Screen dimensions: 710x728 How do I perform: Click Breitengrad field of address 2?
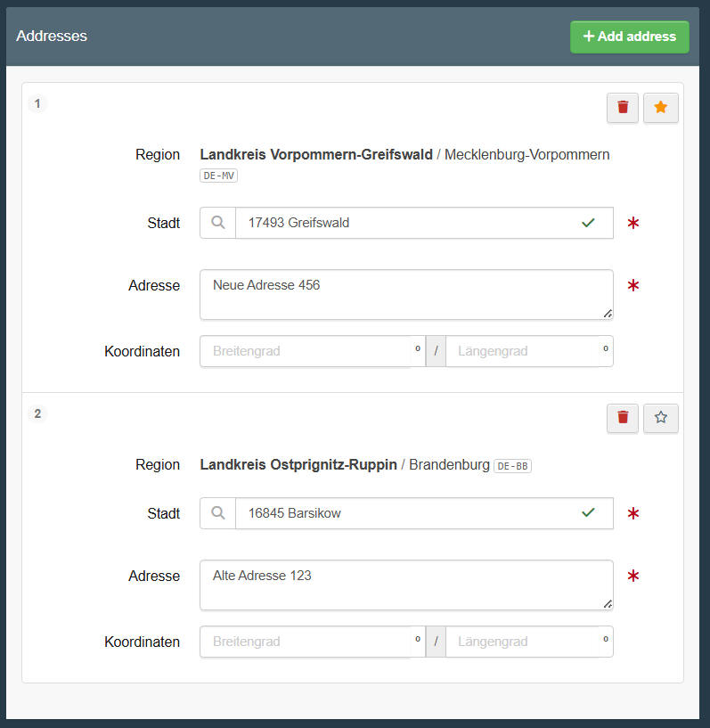pyautogui.click(x=313, y=642)
